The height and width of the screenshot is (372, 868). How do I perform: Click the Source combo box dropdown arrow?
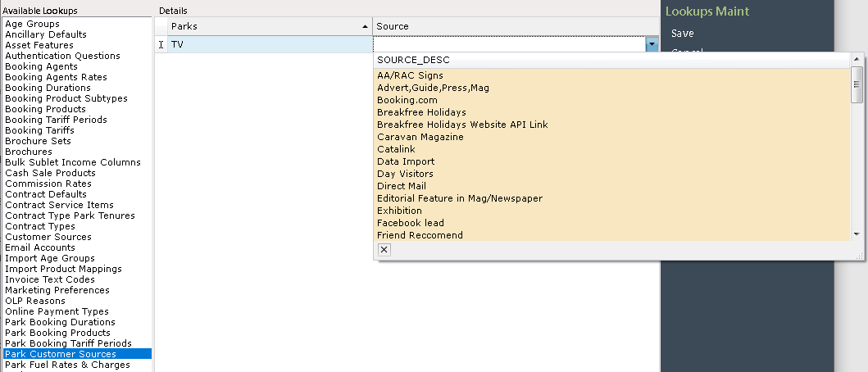[652, 44]
